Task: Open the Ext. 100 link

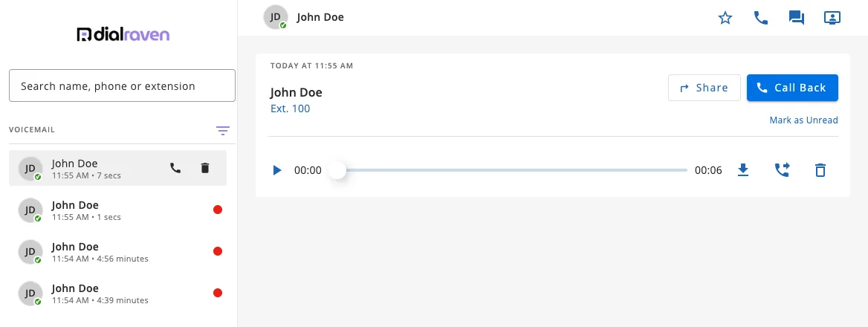Action: [290, 109]
